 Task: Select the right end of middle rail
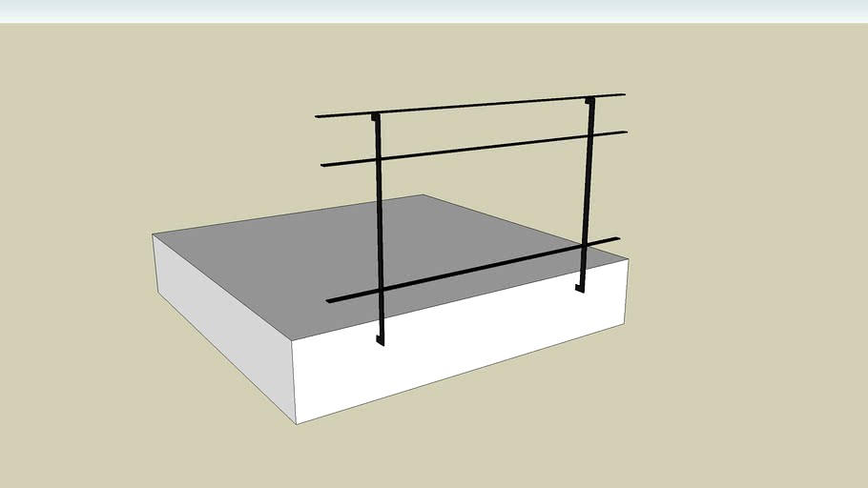624,132
